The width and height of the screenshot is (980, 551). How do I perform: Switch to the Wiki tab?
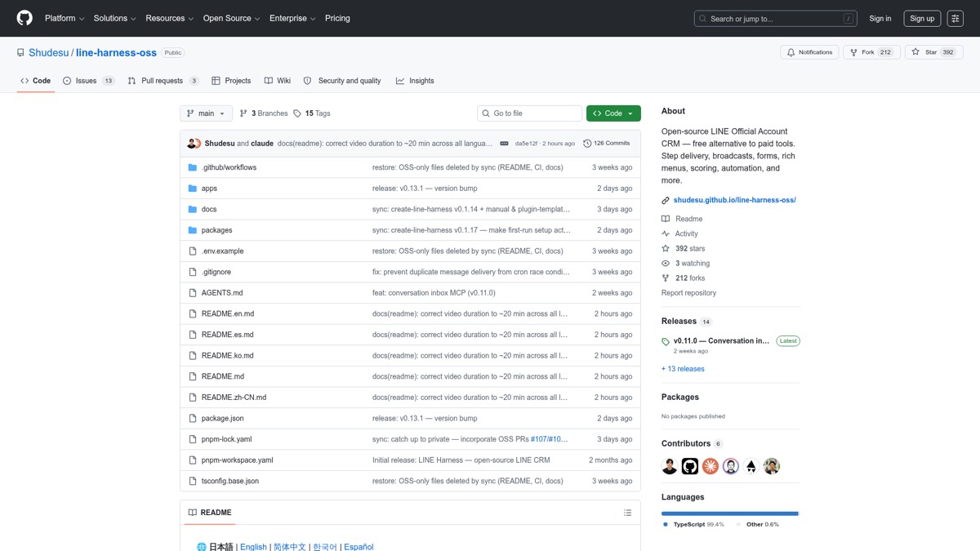coord(278,81)
